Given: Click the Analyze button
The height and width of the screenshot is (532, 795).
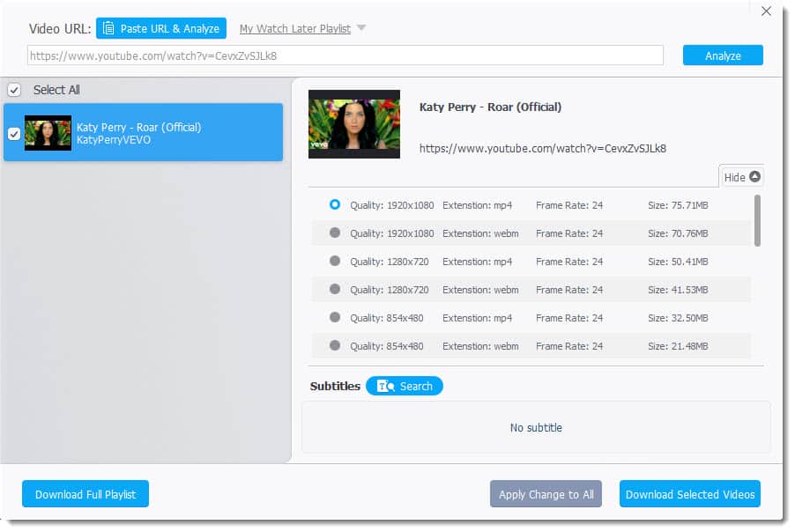Looking at the screenshot, I should click(x=723, y=55).
